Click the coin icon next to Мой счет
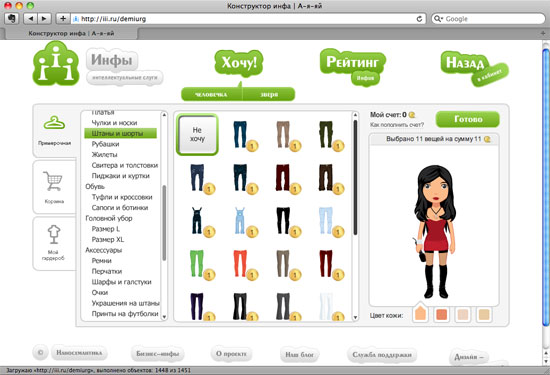 (412, 115)
